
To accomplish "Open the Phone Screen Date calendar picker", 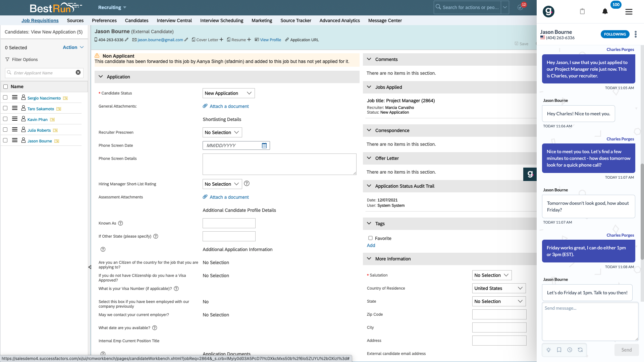I will [264, 145].
